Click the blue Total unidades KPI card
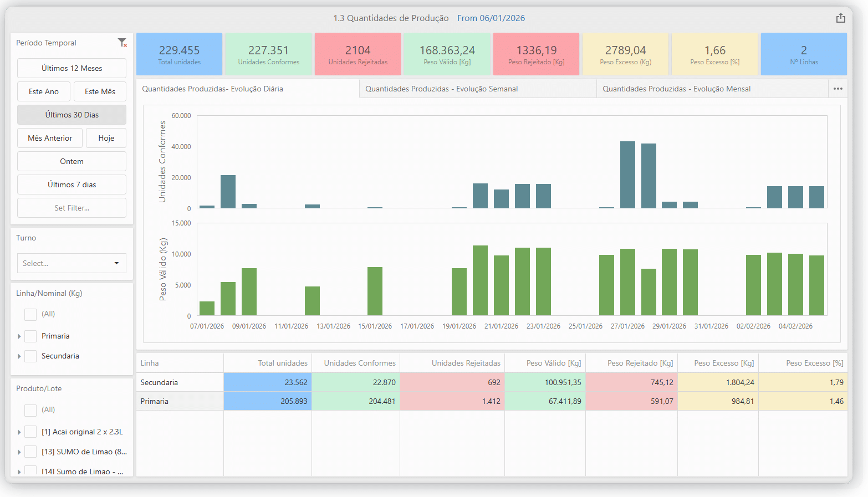Image resolution: width=868 pixels, height=497 pixels. pos(179,54)
